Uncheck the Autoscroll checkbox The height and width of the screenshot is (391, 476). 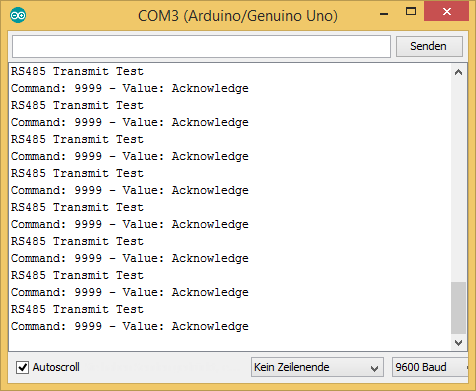(22, 367)
